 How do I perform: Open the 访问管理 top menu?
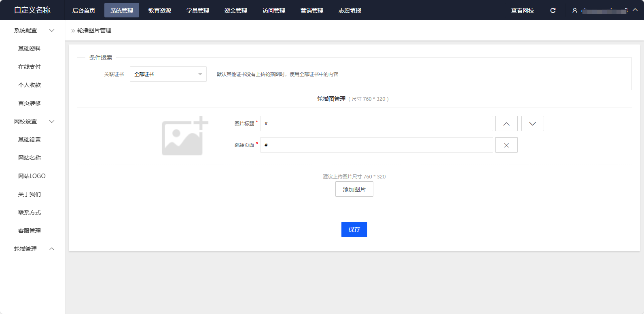point(274,11)
